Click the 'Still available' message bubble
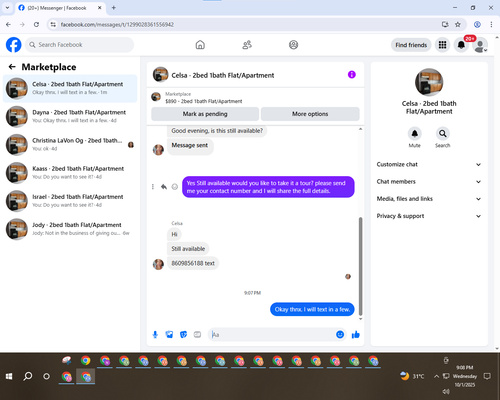 (188, 249)
